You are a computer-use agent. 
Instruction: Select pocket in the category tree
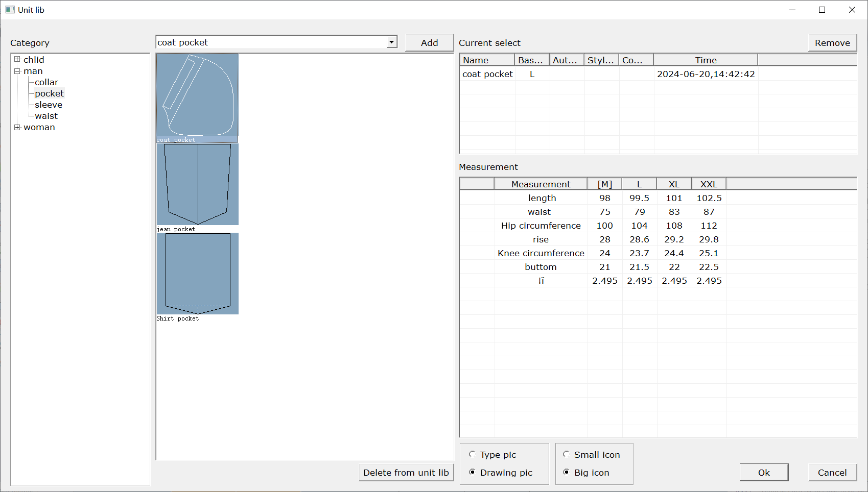click(49, 93)
